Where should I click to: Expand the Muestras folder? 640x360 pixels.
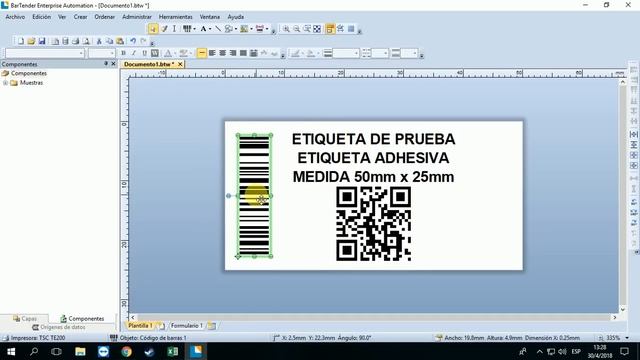point(5,83)
